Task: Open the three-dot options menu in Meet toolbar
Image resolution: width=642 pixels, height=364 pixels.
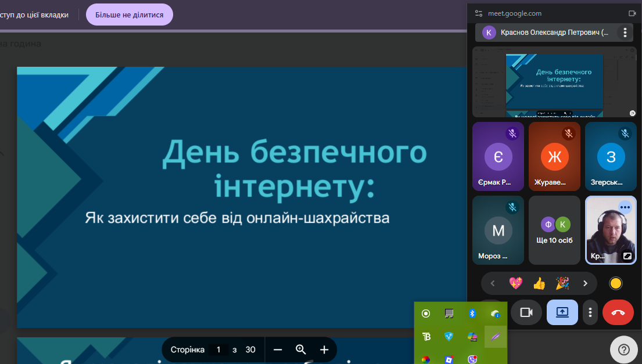Action: (590, 312)
